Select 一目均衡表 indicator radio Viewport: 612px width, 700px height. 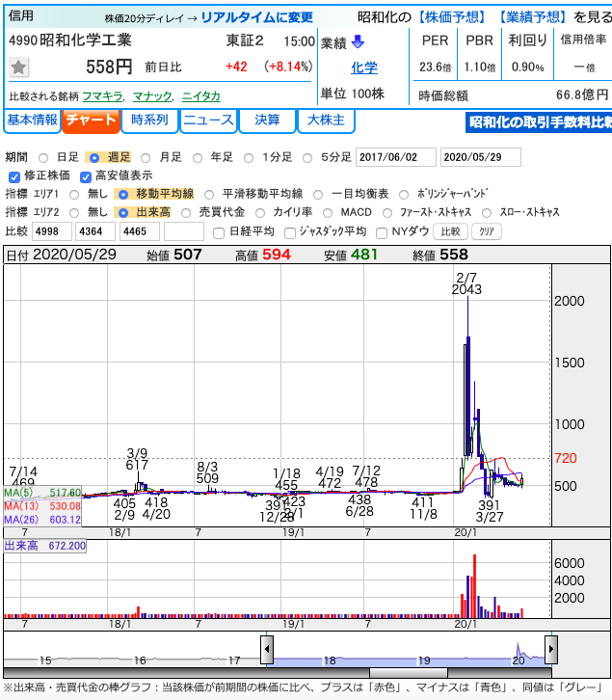pyautogui.click(x=318, y=195)
